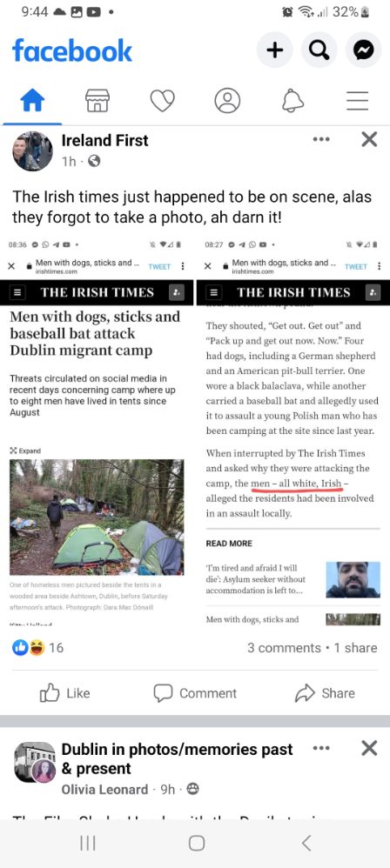Screen dimensions: 390x868
Task: Comment on the Ireland First post
Action: [x=195, y=693]
